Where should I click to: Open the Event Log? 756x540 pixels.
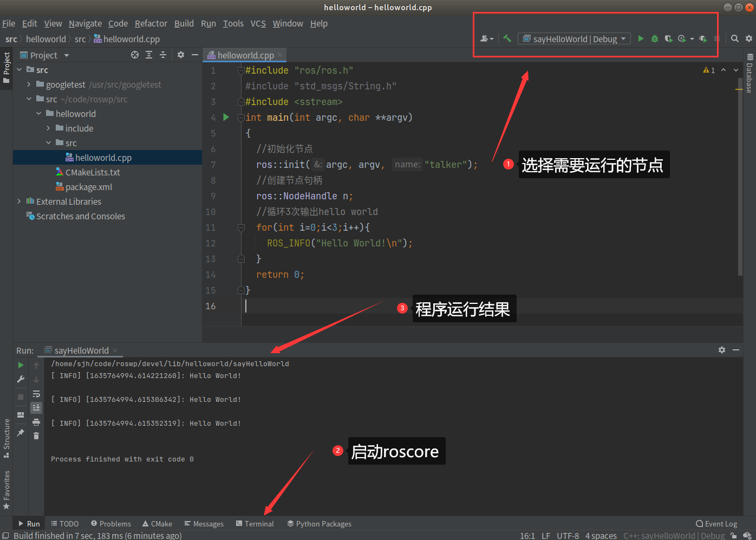[716, 523]
